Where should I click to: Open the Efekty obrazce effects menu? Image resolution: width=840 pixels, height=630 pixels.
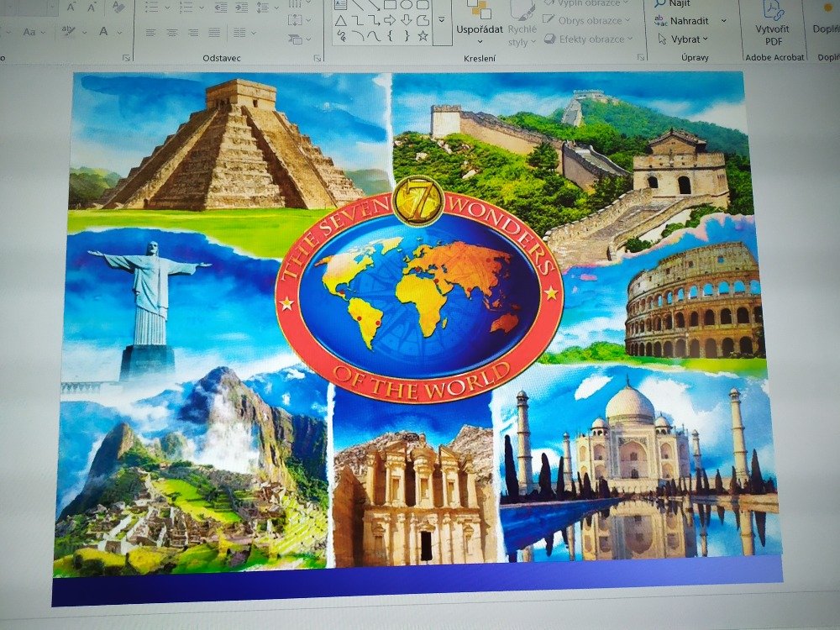point(588,39)
